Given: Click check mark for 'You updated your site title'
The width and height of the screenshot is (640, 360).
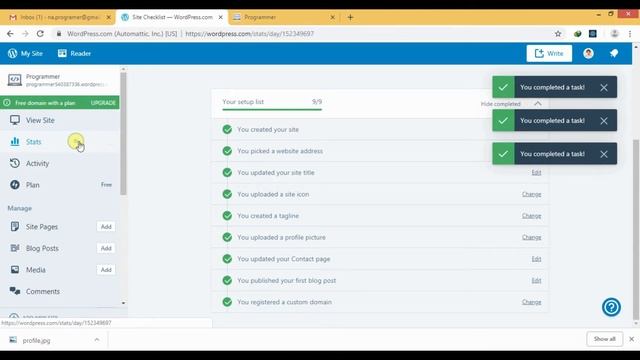Looking at the screenshot, I should pyautogui.click(x=227, y=173).
